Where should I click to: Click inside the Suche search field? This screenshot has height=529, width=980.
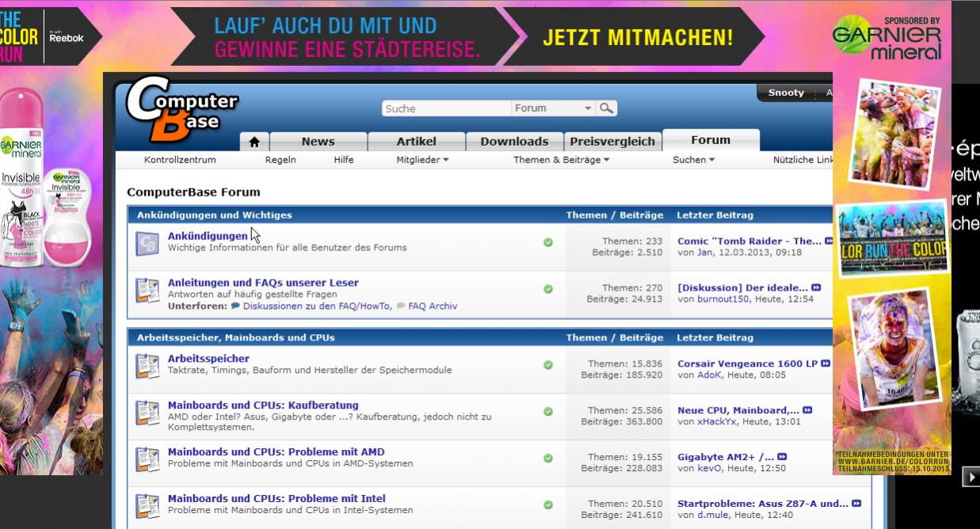pos(446,108)
